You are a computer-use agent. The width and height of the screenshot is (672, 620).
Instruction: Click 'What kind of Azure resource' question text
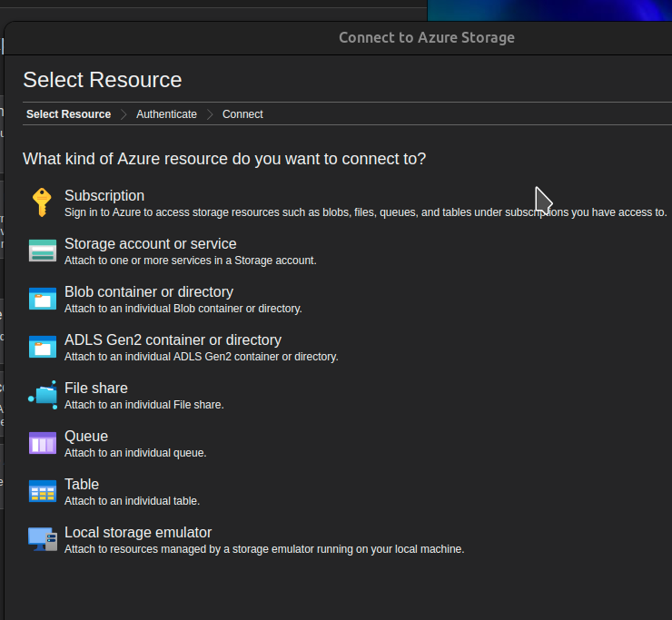[224, 159]
